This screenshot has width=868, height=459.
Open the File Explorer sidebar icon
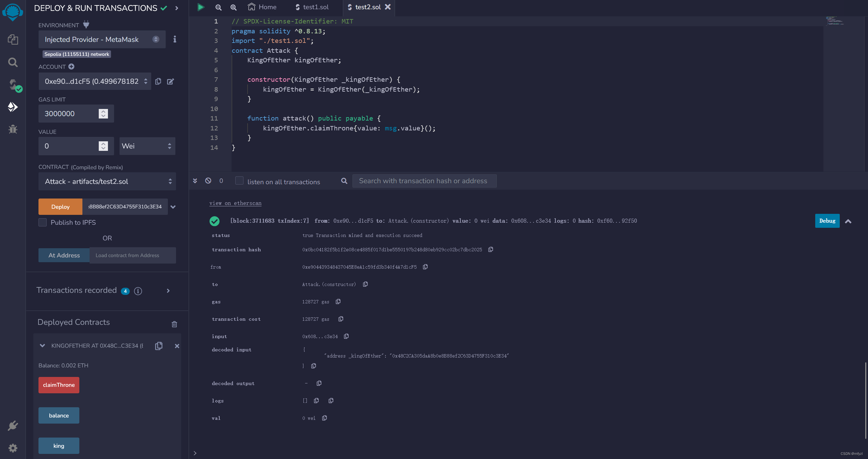[13, 39]
